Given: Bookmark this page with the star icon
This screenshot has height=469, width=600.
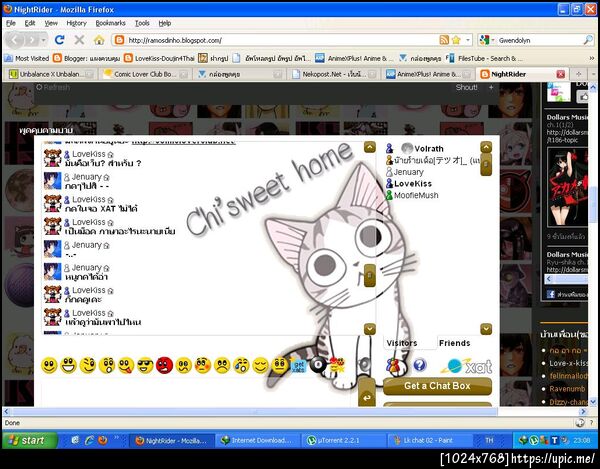Looking at the screenshot, I should coord(456,40).
